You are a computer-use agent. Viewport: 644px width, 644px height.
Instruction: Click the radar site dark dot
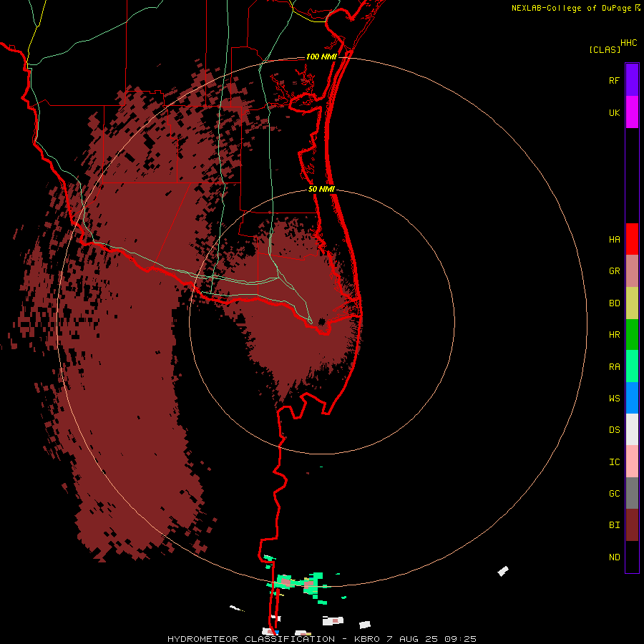[321, 321]
